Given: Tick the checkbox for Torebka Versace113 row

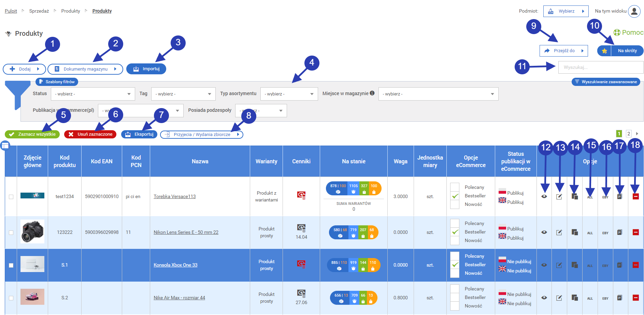Looking at the screenshot, I should point(11,197).
